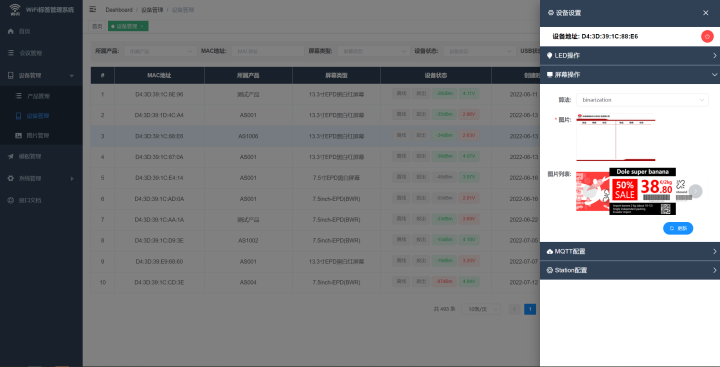Switch to the 首页 page tab

(x=97, y=26)
